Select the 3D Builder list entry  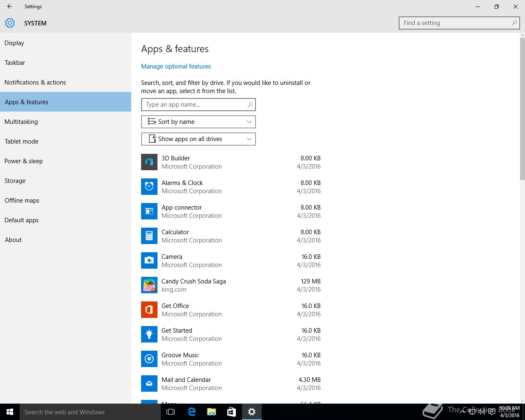point(231,162)
